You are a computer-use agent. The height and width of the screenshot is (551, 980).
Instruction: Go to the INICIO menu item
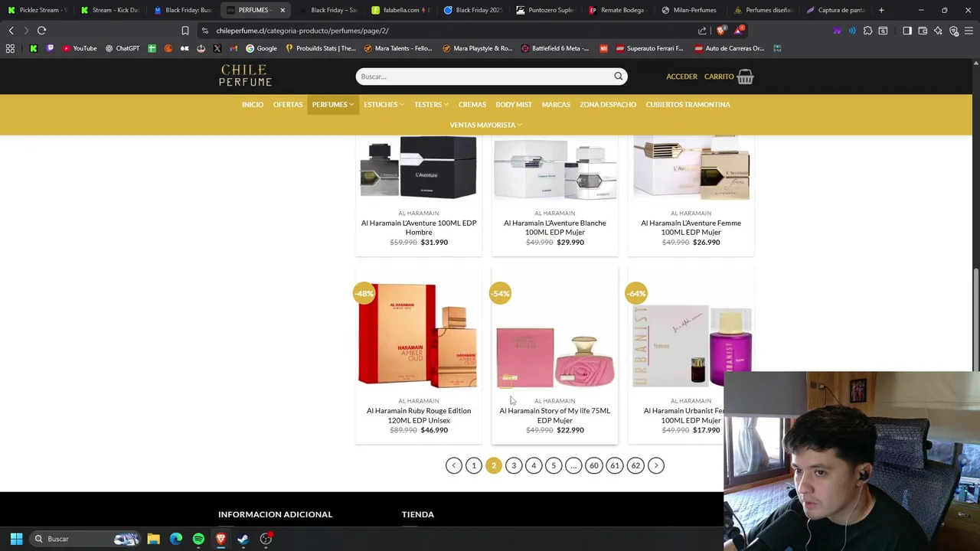tap(253, 104)
